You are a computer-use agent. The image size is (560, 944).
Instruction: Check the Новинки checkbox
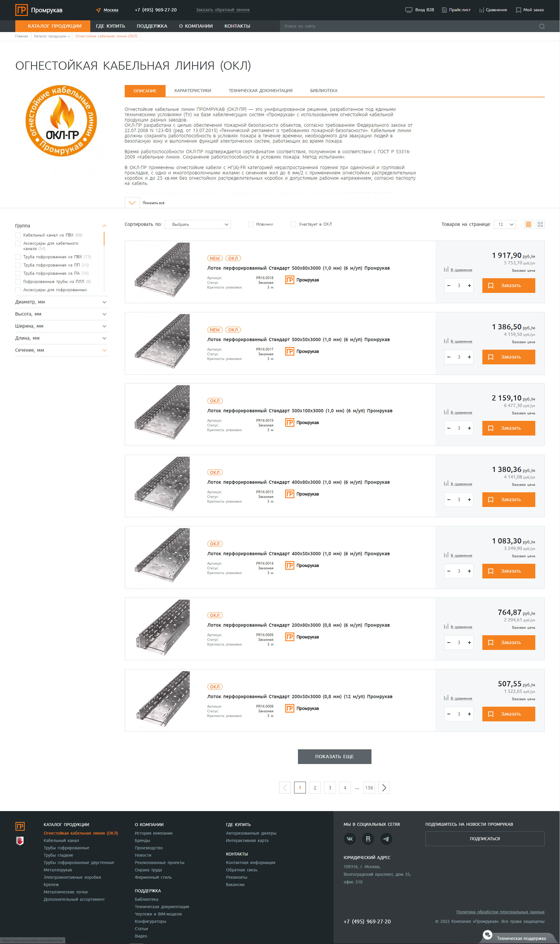[x=251, y=224]
